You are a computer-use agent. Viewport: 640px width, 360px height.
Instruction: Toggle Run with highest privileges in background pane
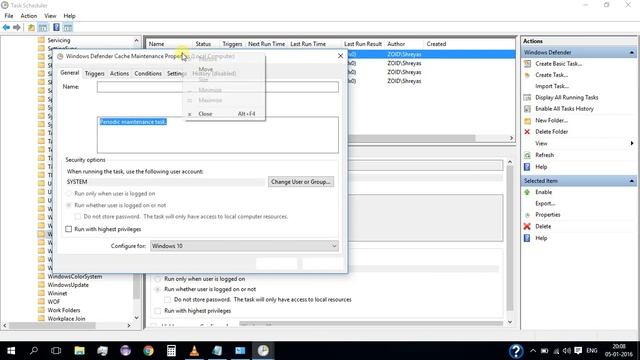click(158, 311)
